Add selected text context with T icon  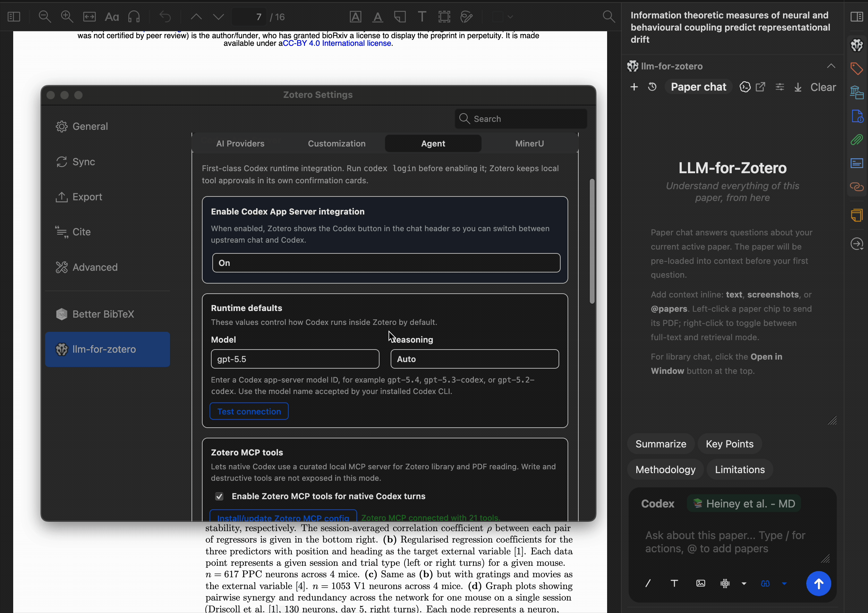[674, 583]
